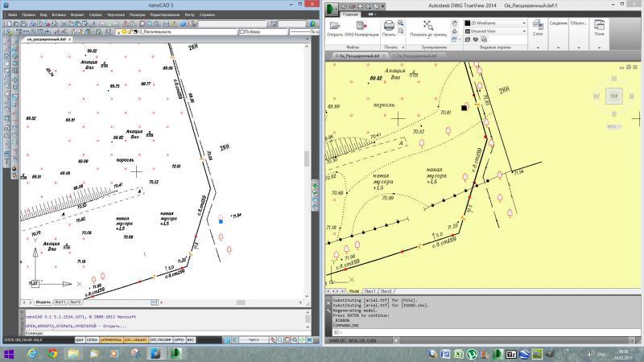Switch to Model tab in TrueView
Viewport: 644px width, 362px height.
[x=353, y=291]
